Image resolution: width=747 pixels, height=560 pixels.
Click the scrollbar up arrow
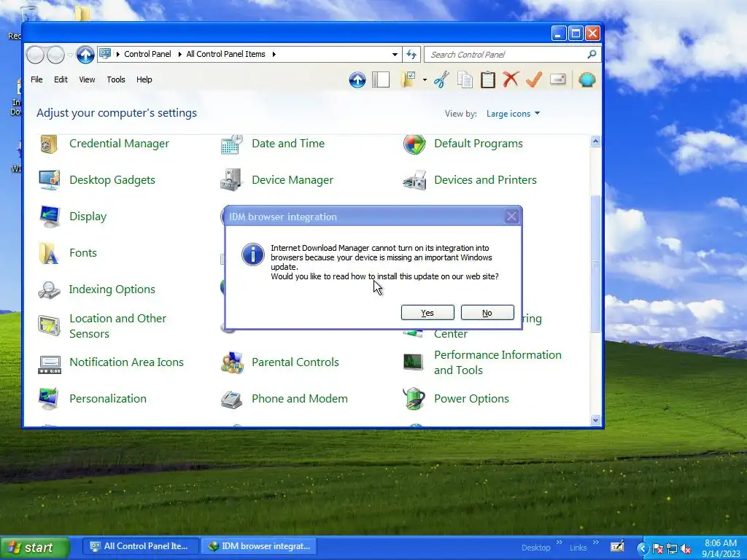595,141
